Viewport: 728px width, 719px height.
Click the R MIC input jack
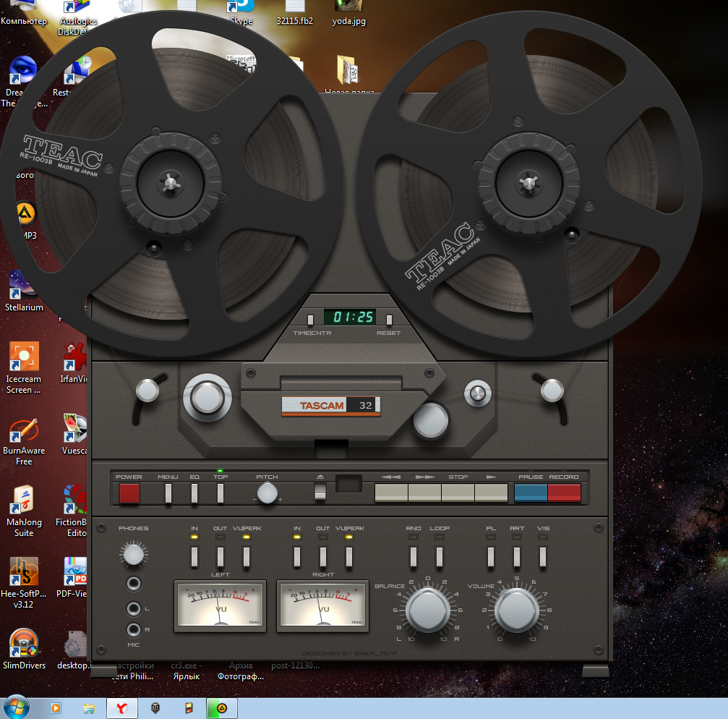[x=134, y=629]
